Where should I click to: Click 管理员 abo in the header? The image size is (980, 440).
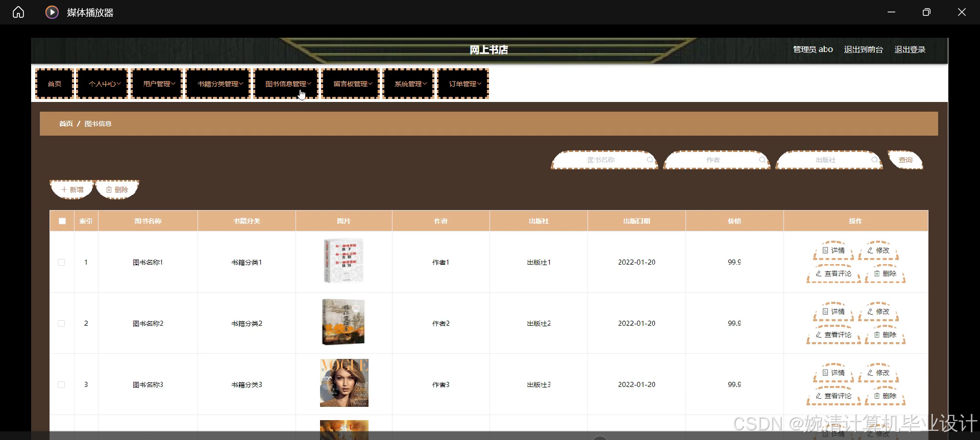[x=813, y=49]
